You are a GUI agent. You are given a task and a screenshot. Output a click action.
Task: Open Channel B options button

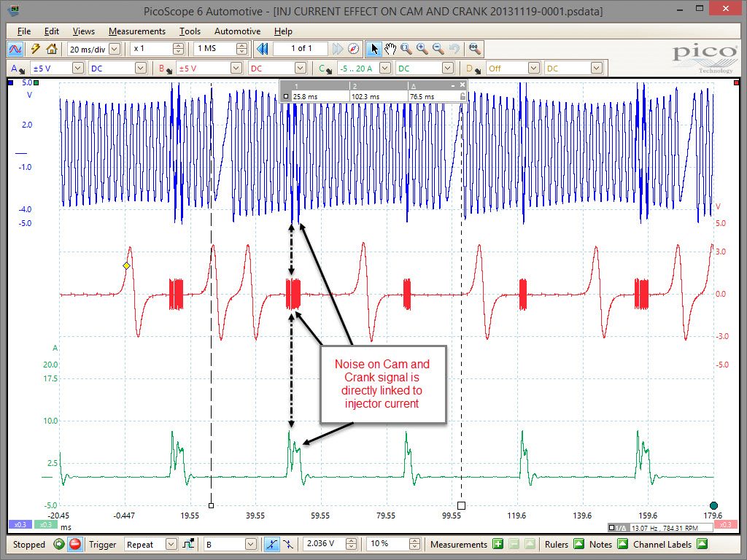(165, 69)
